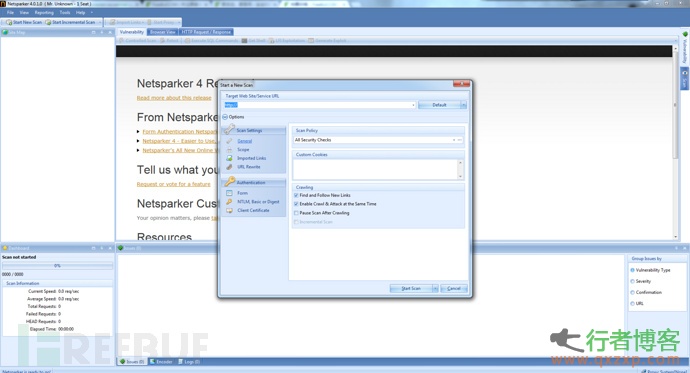The height and width of the screenshot is (373, 690).
Task: Click the Start New Scan toolbar icon
Action: point(9,22)
